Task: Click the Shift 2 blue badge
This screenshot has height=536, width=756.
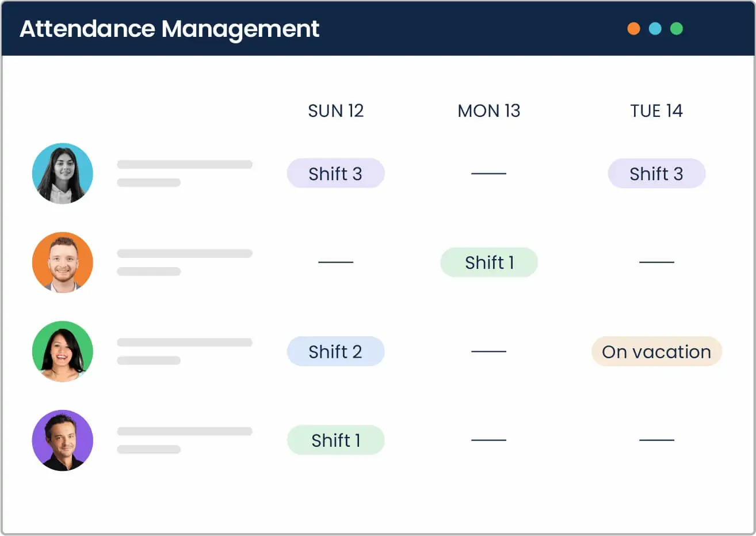Action: point(335,351)
